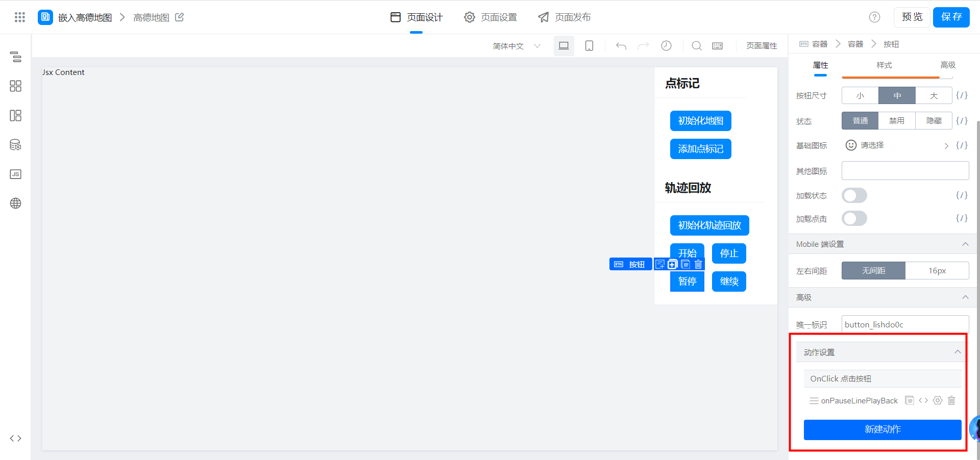Open the source code panel icon
The height and width of the screenshot is (460, 980).
pos(16,438)
